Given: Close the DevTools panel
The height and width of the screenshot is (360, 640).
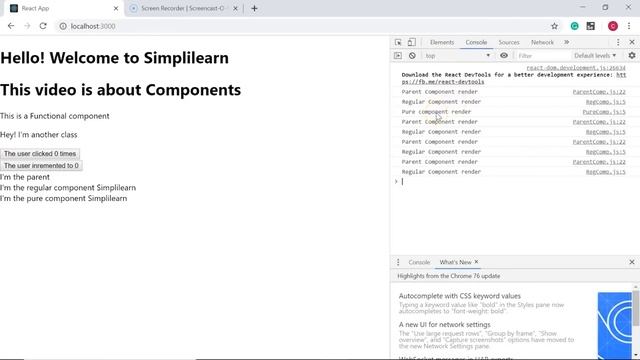Looking at the screenshot, I should pyautogui.click(x=632, y=42).
